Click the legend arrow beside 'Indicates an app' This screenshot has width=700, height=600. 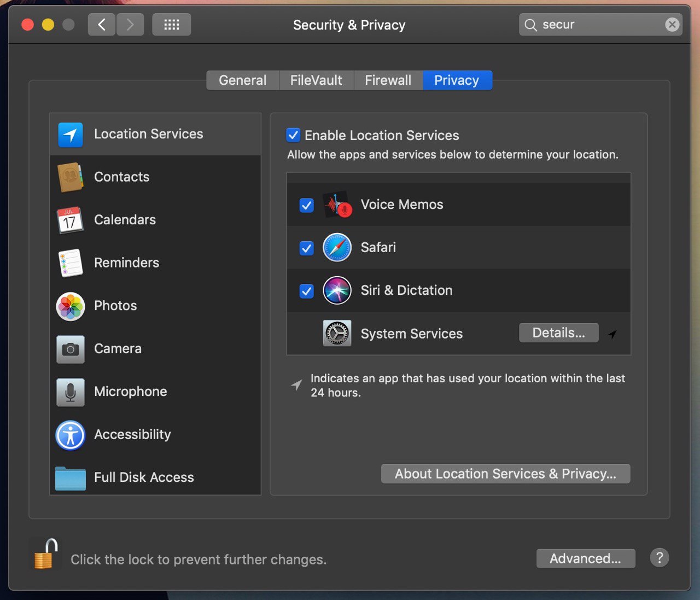tap(296, 385)
